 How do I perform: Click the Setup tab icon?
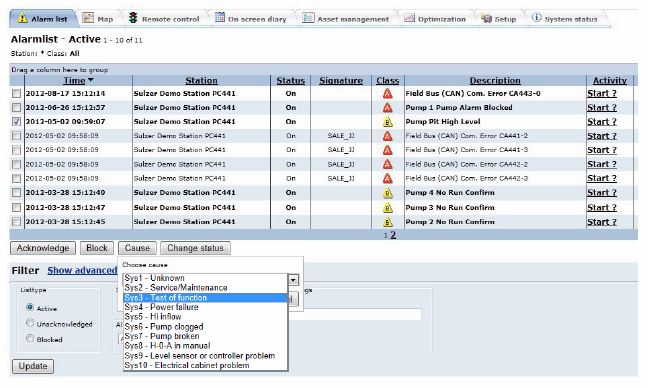[486, 19]
